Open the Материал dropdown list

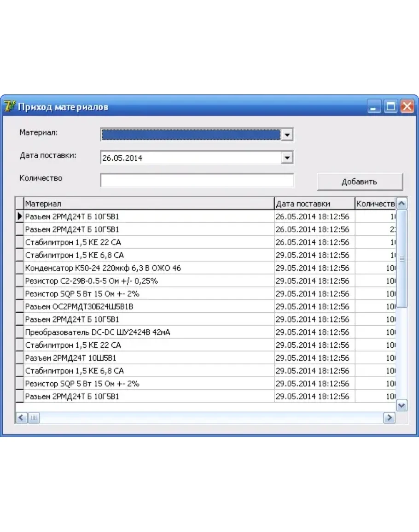287,134
